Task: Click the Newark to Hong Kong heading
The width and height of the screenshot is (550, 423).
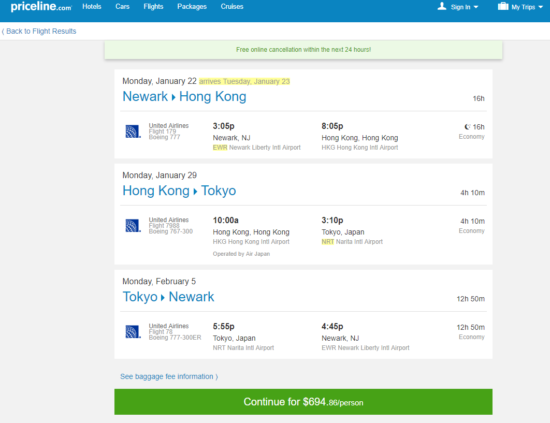Action: pyautogui.click(x=184, y=96)
